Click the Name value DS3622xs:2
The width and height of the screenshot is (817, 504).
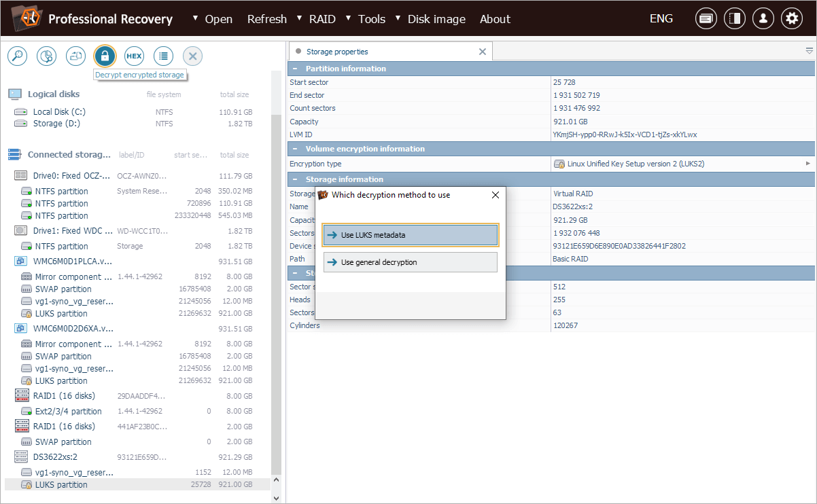tap(573, 206)
